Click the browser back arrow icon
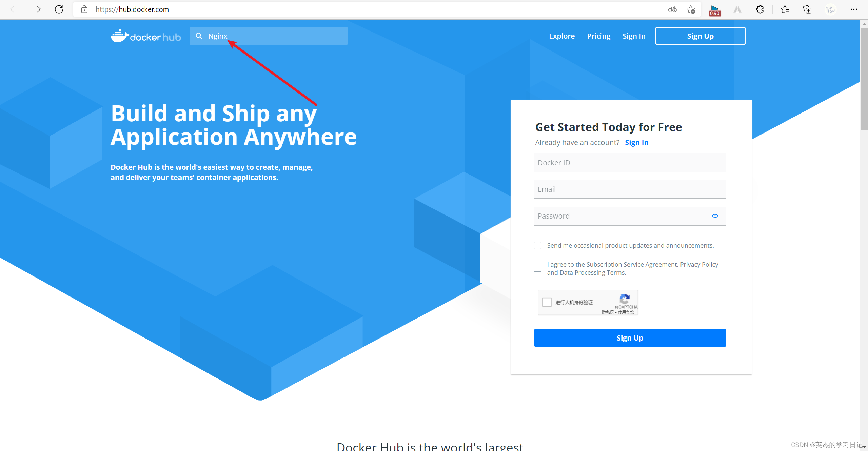Viewport: 868px width, 451px height. coord(14,9)
